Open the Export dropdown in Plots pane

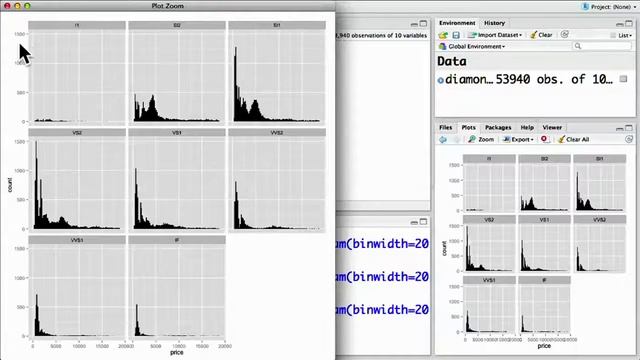click(518, 140)
